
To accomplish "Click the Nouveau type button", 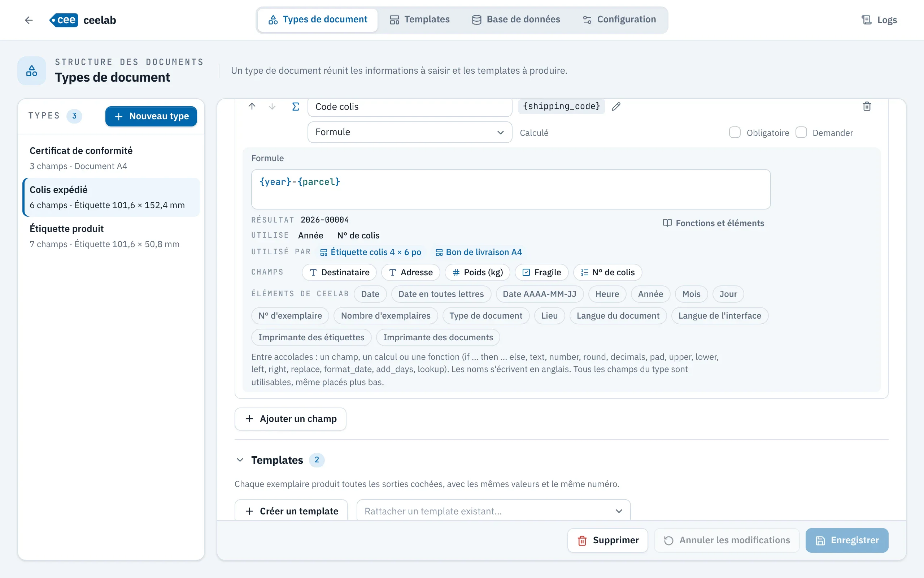I will (x=151, y=116).
